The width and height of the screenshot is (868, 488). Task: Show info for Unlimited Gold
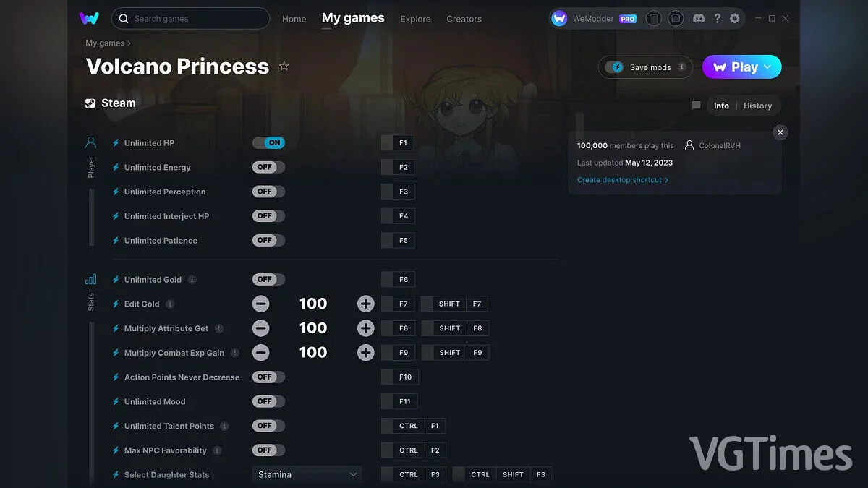[192, 280]
